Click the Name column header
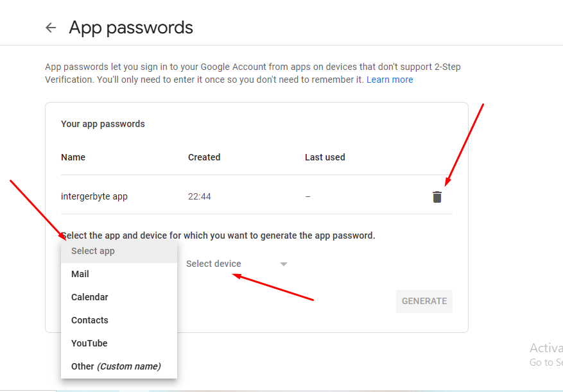The image size is (563, 392). point(73,157)
